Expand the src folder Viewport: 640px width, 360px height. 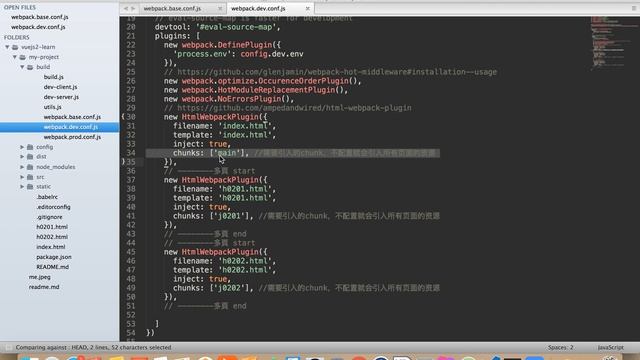coord(22,177)
